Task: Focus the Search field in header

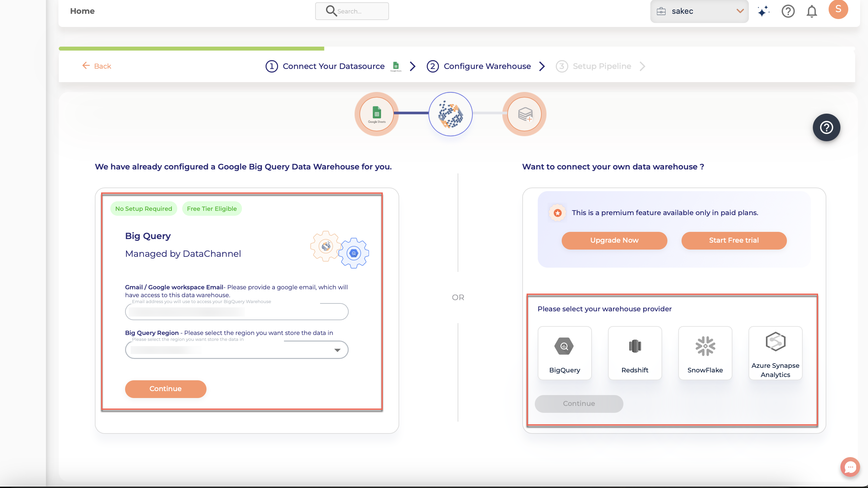Action: click(x=352, y=11)
